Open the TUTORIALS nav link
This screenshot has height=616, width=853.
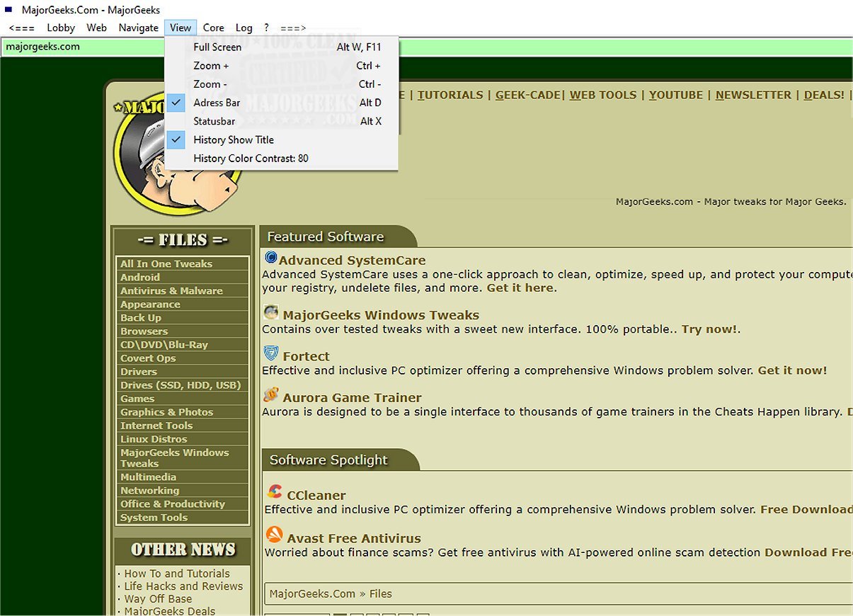point(450,95)
